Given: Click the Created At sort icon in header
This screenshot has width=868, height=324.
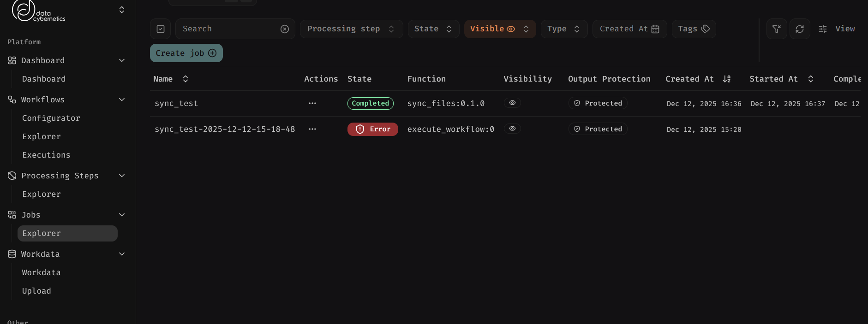Looking at the screenshot, I should click(727, 79).
